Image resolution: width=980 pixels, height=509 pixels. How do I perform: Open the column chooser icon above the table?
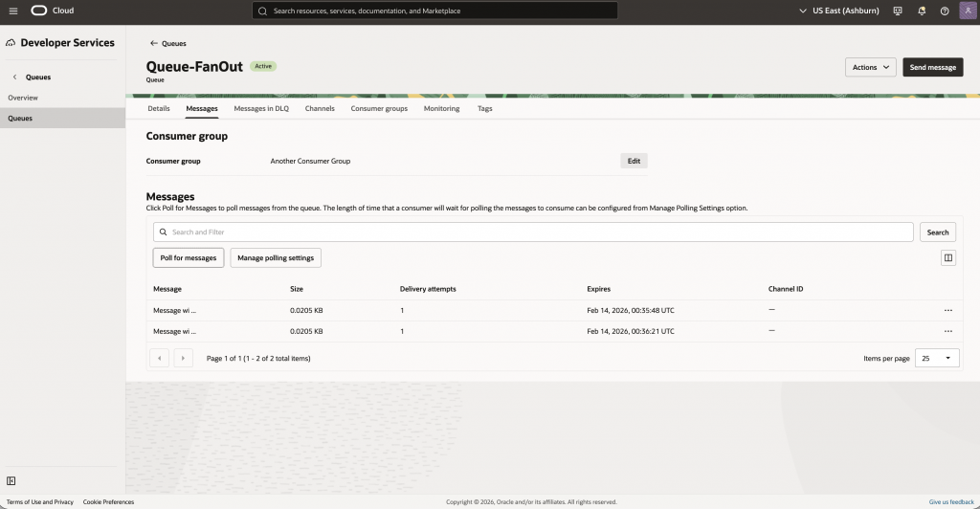(948, 258)
